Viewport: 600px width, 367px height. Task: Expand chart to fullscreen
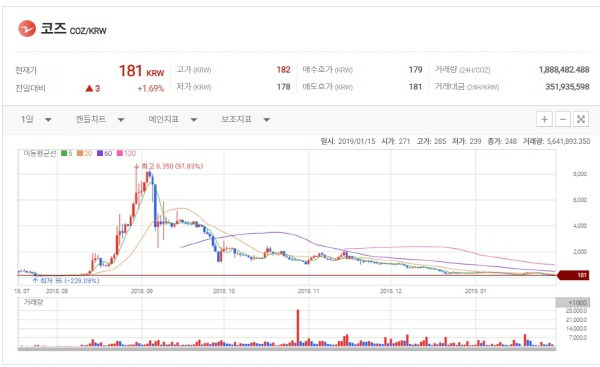click(x=581, y=119)
